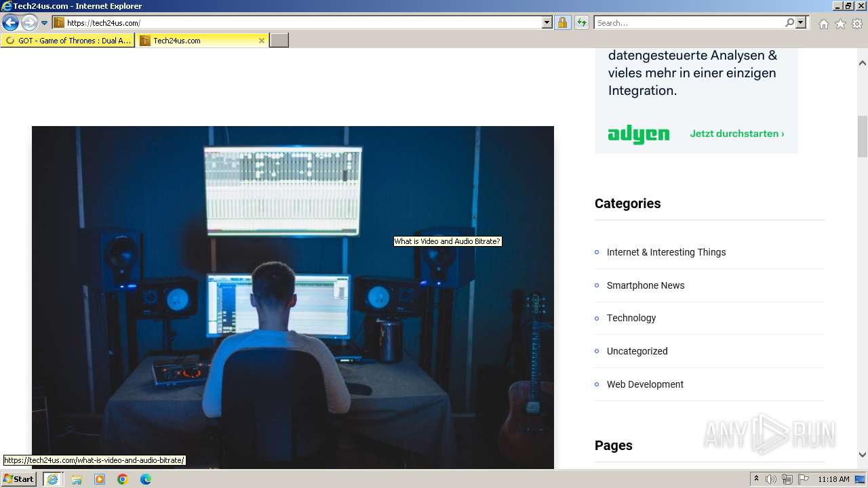The image size is (868, 488).
Task: Open the Uncategorized category
Action: pos(637,351)
